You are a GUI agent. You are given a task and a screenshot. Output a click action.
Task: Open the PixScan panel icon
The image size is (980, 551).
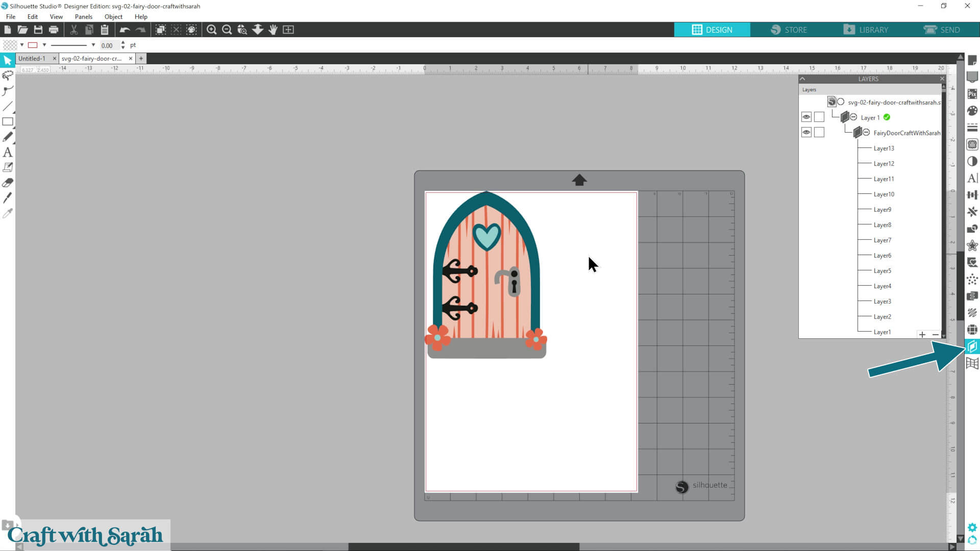972,94
